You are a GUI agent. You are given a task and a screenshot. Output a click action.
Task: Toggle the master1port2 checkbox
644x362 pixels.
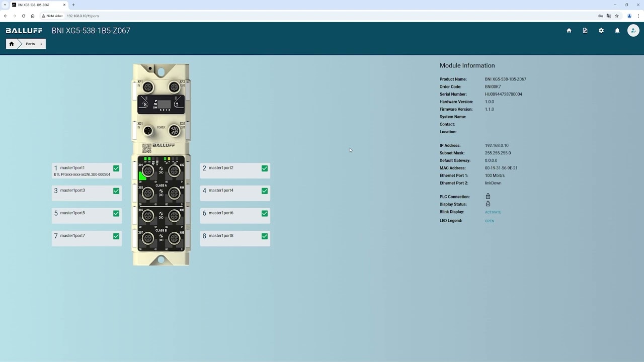click(265, 168)
